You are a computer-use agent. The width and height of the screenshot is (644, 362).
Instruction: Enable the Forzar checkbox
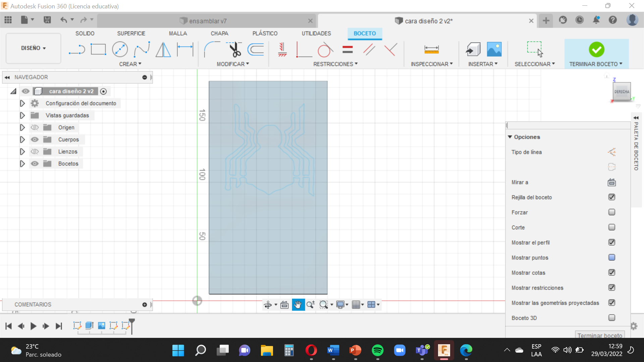611,212
